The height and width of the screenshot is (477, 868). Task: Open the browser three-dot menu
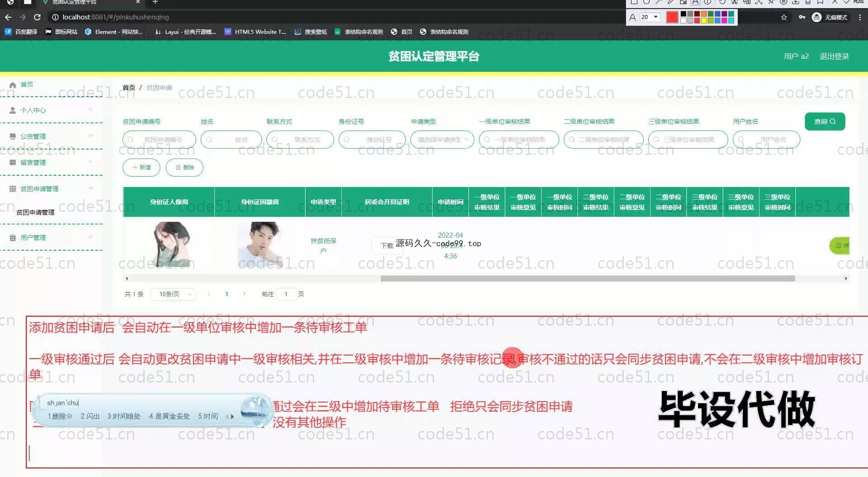[860, 17]
